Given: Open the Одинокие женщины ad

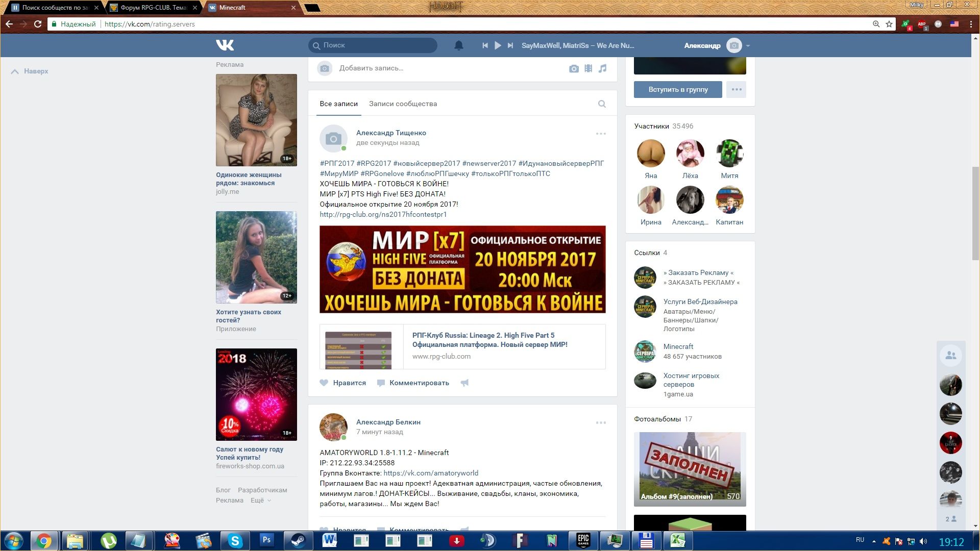Looking at the screenshot, I should point(256,135).
